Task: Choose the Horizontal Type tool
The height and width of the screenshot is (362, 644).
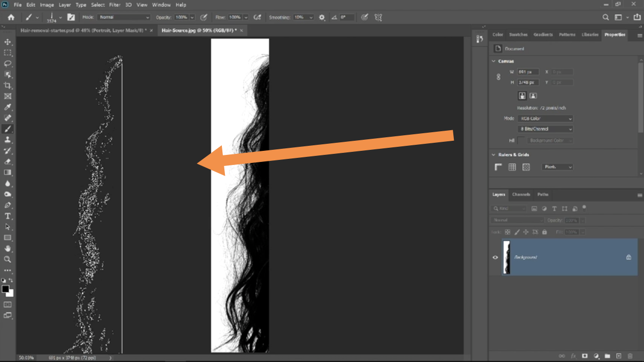Action: pyautogui.click(x=8, y=216)
